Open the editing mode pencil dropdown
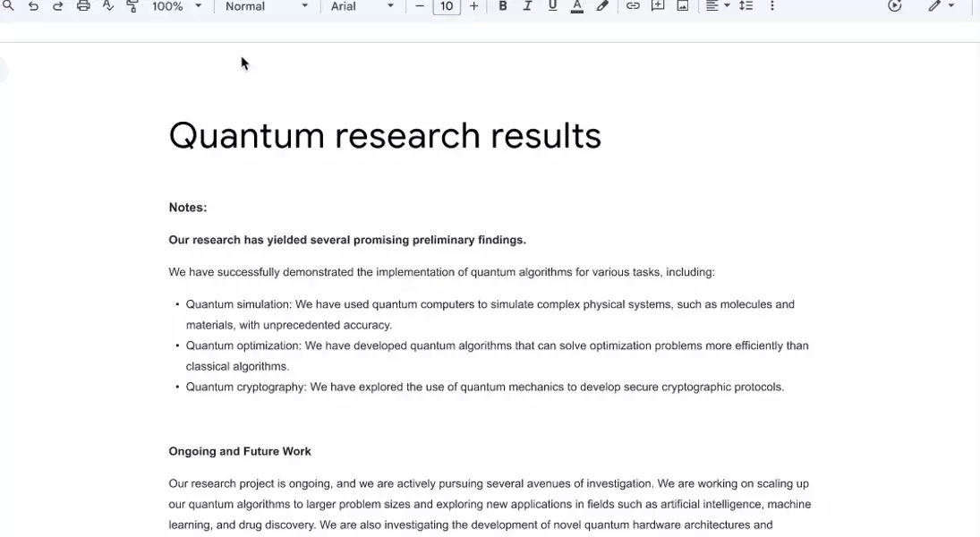This screenshot has height=537, width=980. (x=940, y=6)
